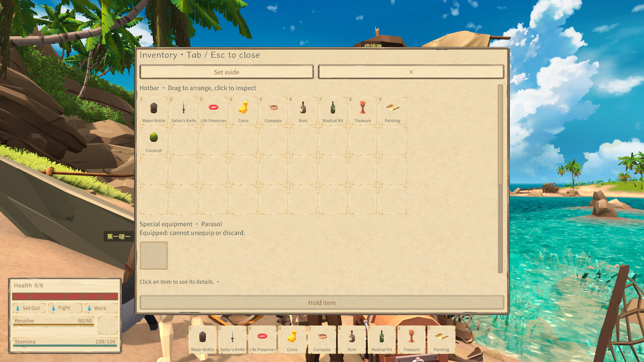Screen dimensions: 644x362
Task: Select the Medical Kit in inventory grid
Action: [x=333, y=111]
